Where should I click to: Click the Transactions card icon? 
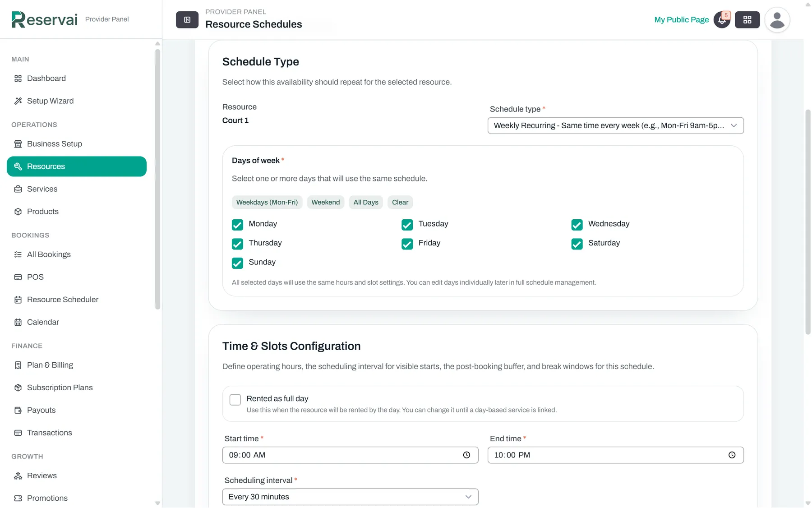[x=18, y=433]
